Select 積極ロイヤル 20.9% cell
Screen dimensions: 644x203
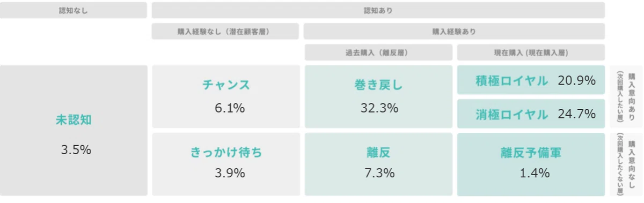531,80
